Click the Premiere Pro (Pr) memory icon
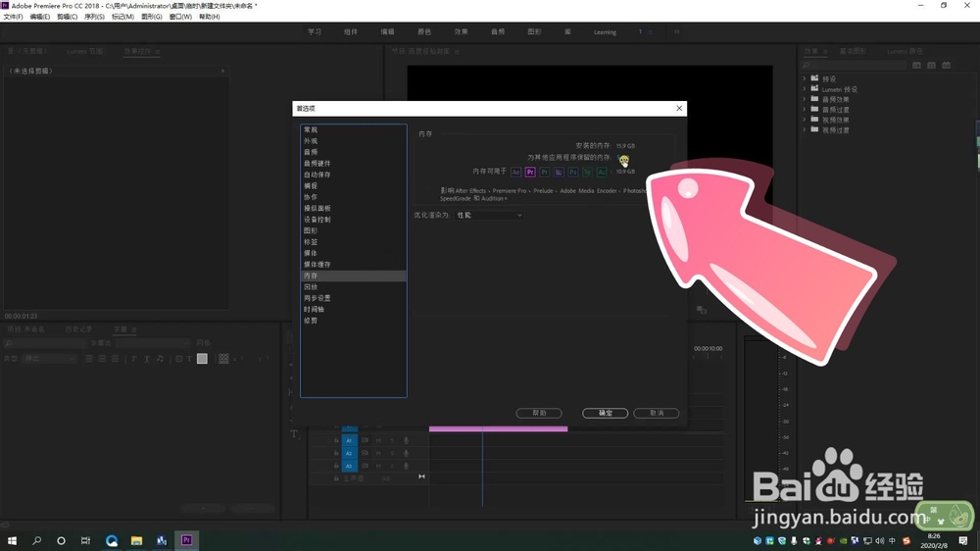Viewport: 980px width, 551px height. tap(530, 172)
